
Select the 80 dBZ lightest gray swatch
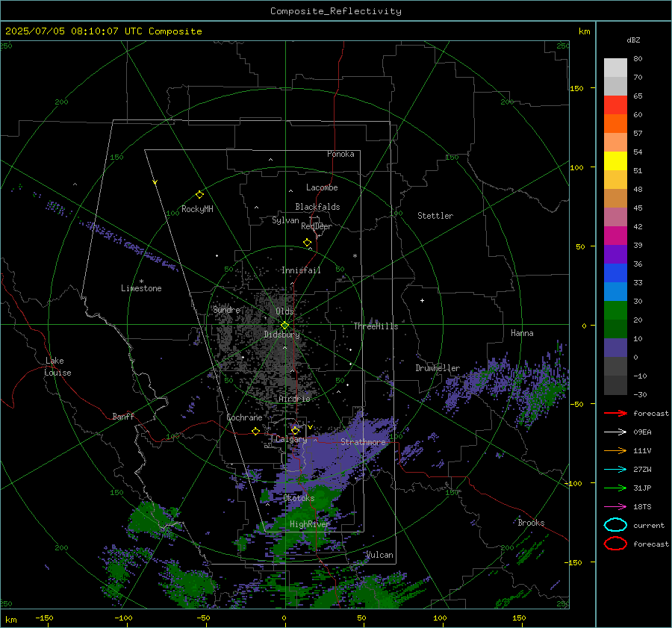coord(615,67)
